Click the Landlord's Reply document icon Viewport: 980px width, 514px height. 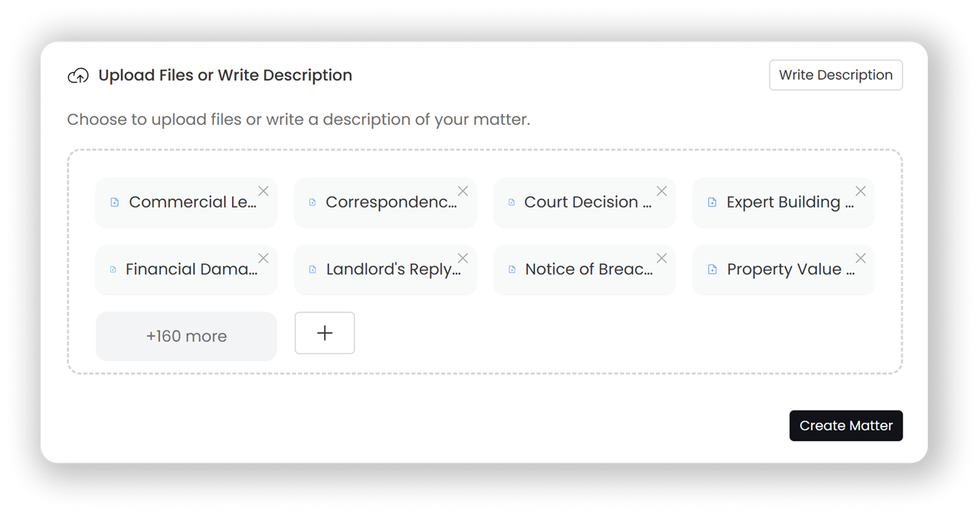(x=312, y=270)
